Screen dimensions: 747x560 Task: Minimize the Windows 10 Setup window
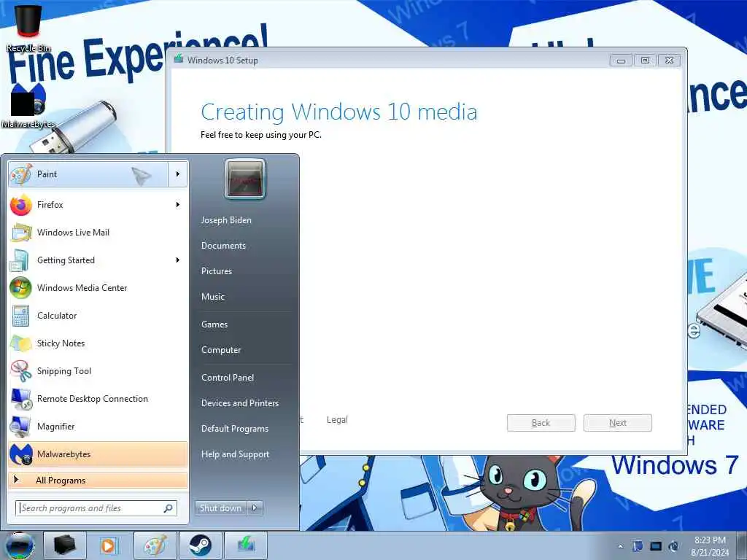[621, 61]
